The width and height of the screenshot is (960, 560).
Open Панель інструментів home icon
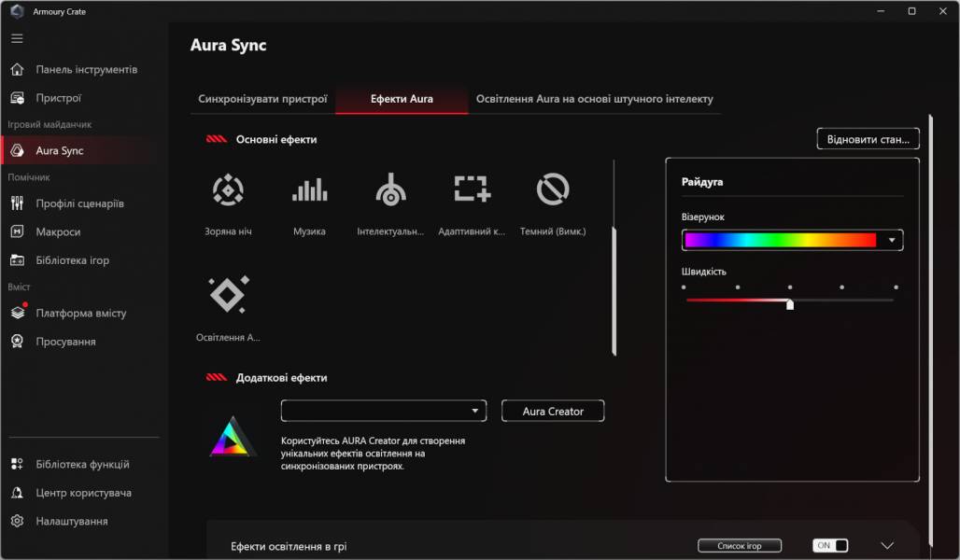(x=17, y=69)
